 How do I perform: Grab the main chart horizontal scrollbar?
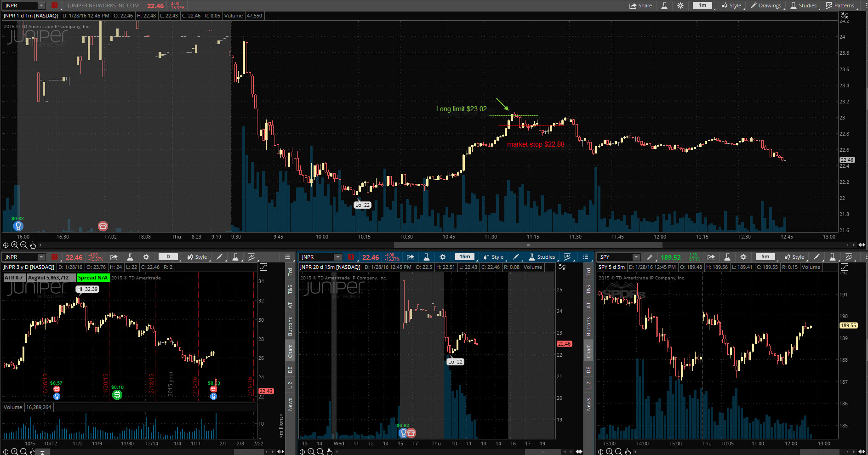[528, 245]
